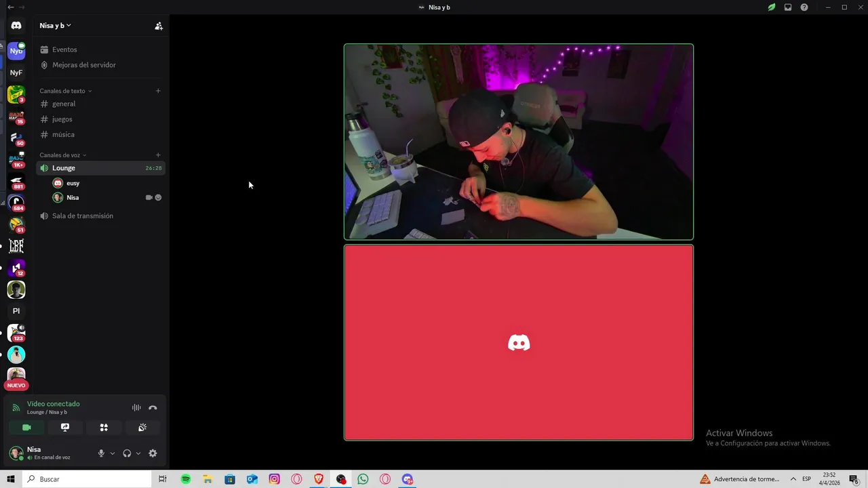Open Nisa's profile panel at bottom
Screen dimensions: 868x488
[x=49, y=453]
